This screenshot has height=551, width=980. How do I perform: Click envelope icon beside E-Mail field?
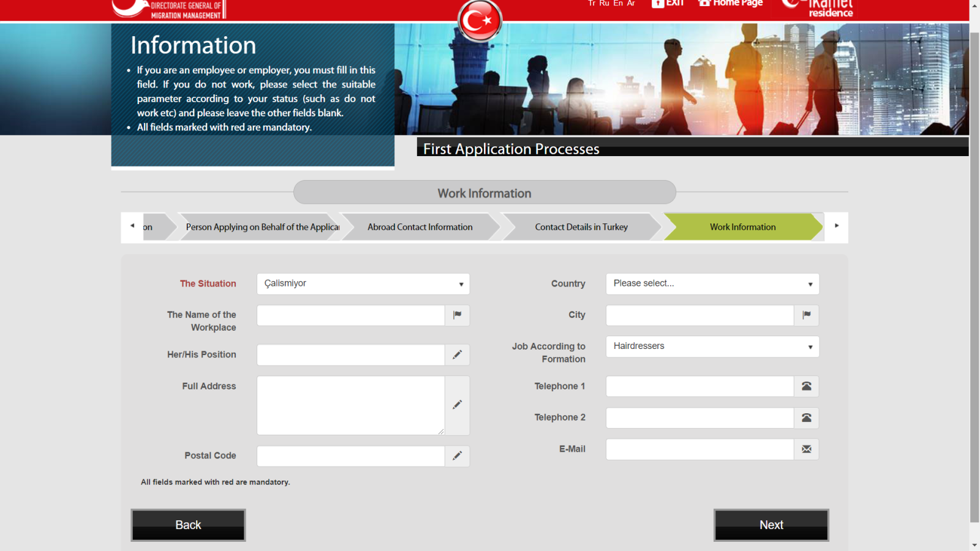tap(806, 449)
